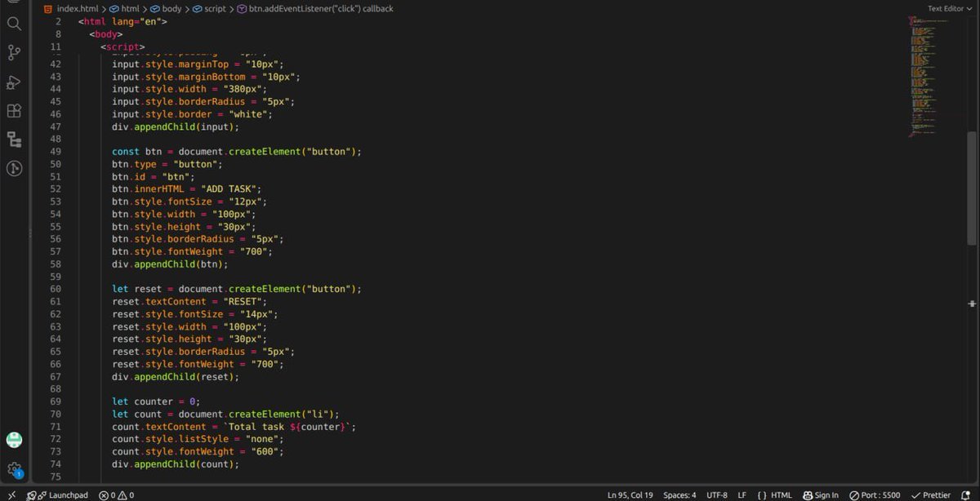This screenshot has height=501, width=980.
Task: Click the div.appendChild(count); line
Action: pyautogui.click(x=176, y=464)
